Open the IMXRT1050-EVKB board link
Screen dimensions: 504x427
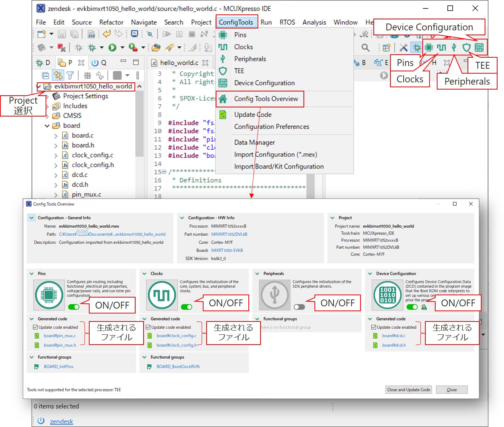click(227, 251)
